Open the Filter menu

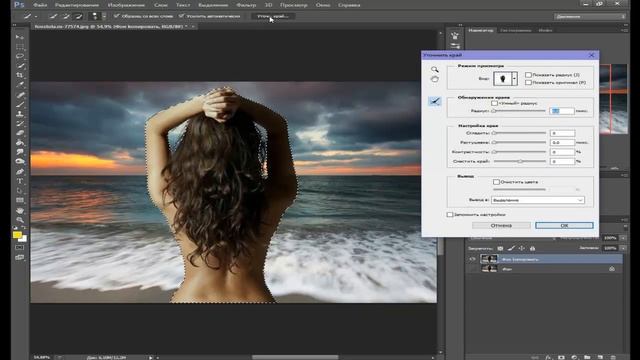point(246,5)
